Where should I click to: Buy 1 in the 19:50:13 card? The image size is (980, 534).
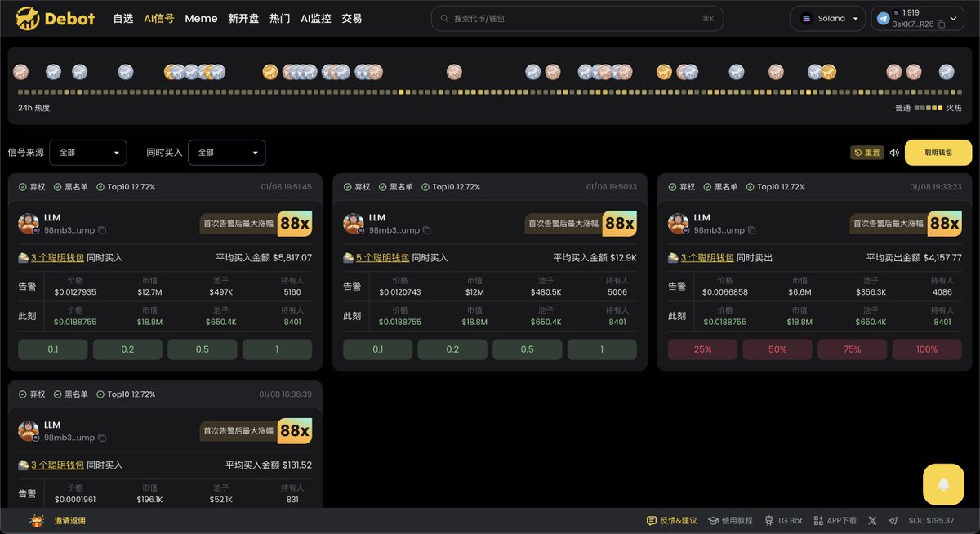pos(602,349)
